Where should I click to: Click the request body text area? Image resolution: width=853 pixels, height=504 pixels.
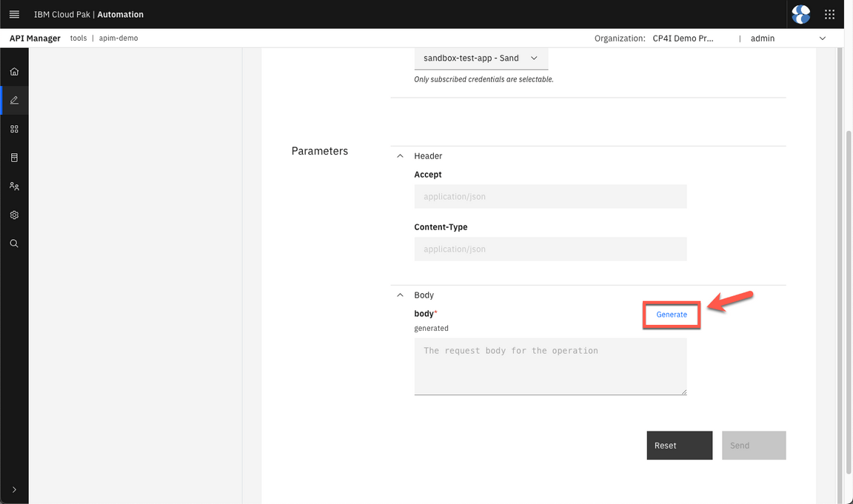pos(550,366)
